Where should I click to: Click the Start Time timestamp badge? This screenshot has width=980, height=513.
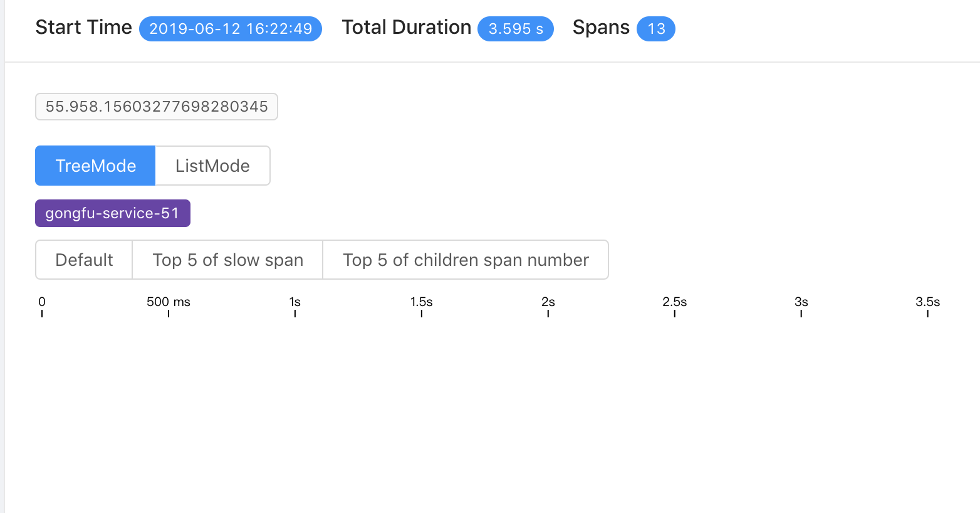click(x=230, y=28)
